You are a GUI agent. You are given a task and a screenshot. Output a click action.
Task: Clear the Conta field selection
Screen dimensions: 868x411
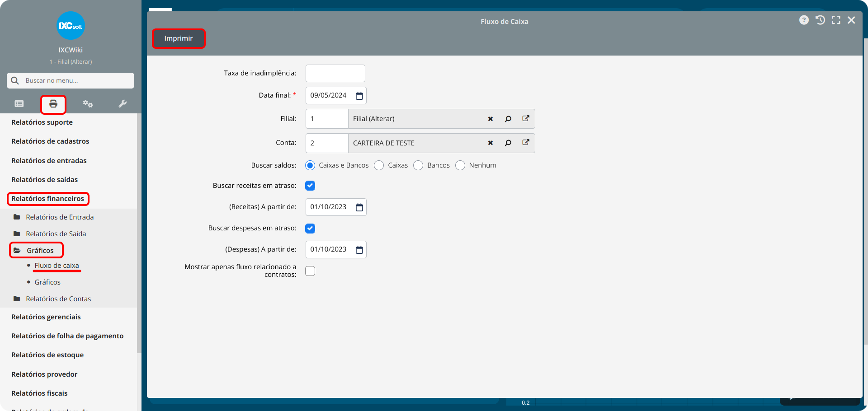tap(491, 143)
